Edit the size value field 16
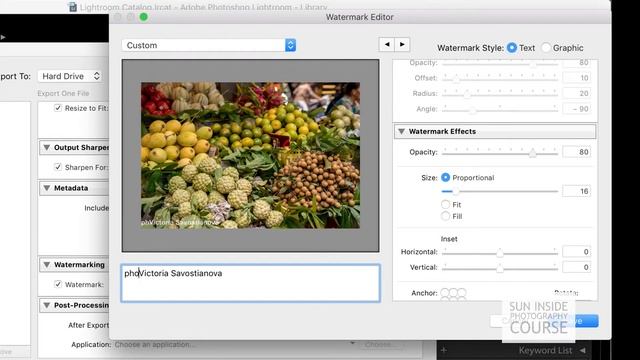 [x=576, y=191]
